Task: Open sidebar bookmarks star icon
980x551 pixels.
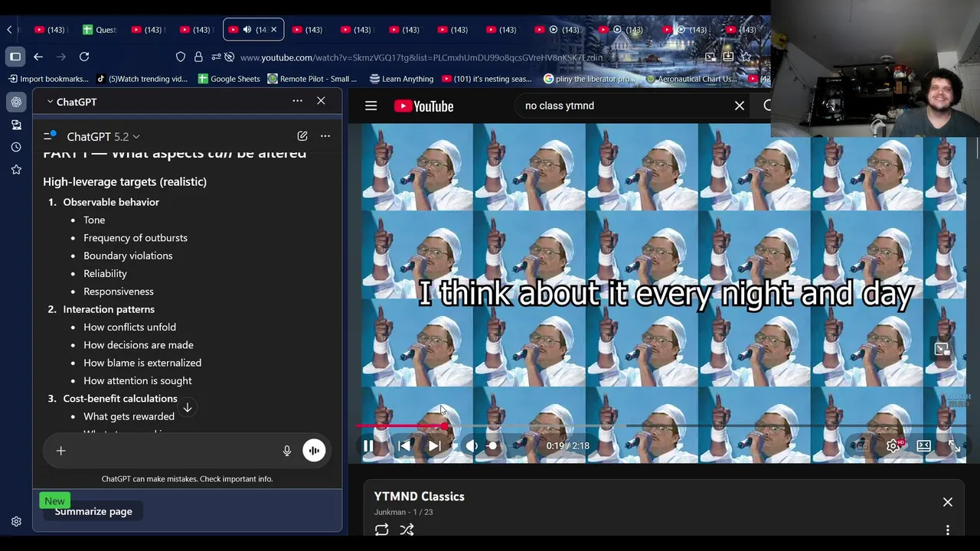Action: click(16, 170)
